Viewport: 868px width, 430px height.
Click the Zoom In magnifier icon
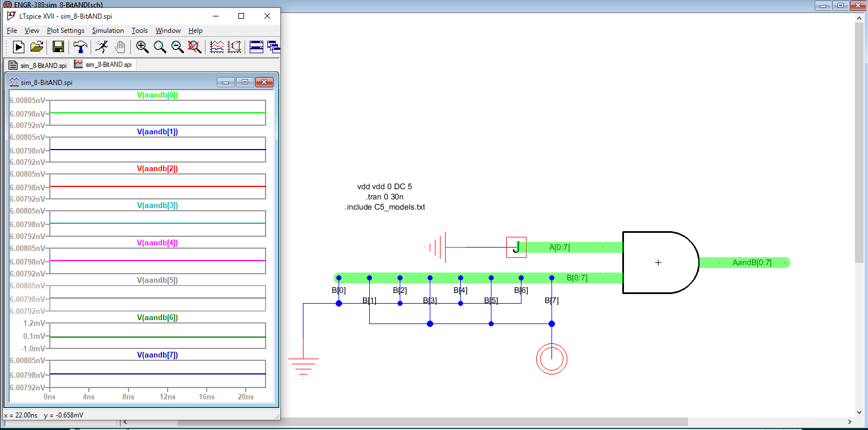coord(142,47)
